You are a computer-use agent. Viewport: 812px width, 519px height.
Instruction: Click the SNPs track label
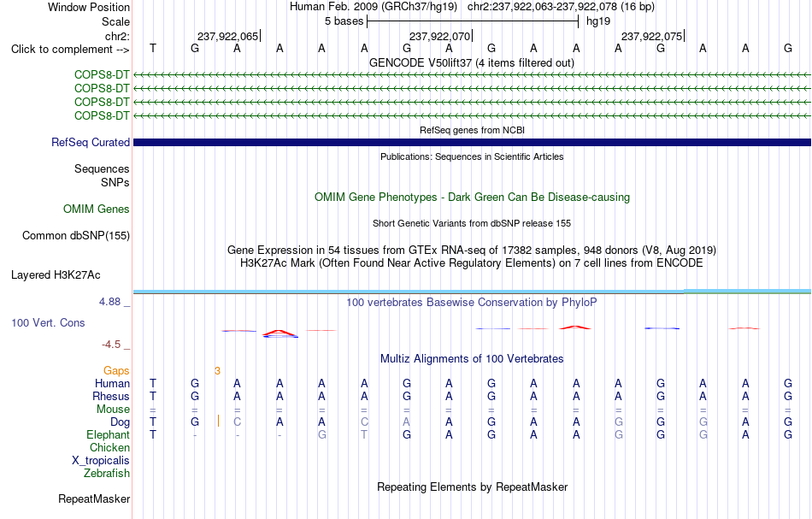(115, 182)
